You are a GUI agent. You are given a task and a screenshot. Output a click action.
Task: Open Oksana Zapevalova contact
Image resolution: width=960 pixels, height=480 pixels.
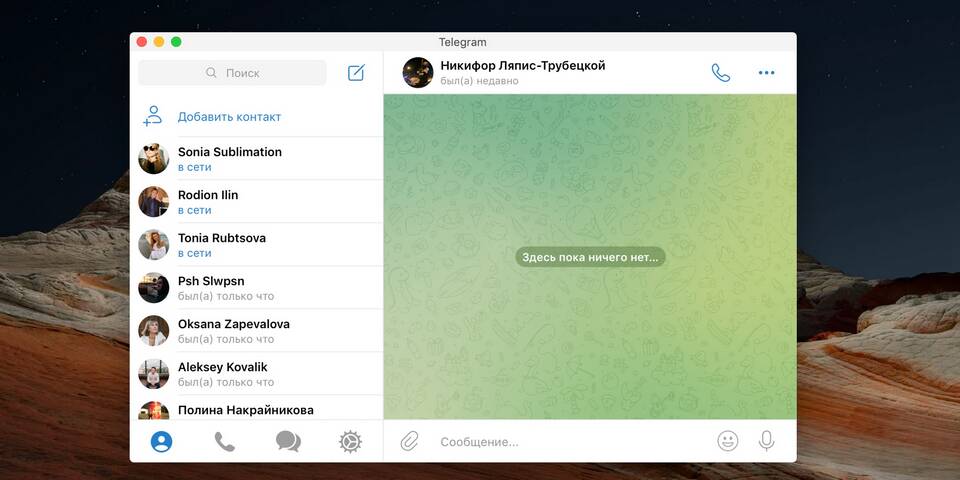click(233, 331)
